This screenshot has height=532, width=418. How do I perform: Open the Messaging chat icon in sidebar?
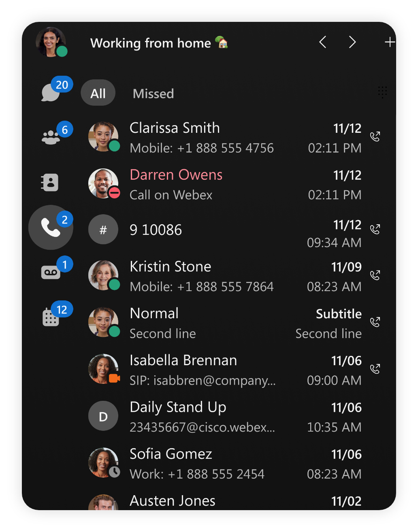(x=51, y=92)
